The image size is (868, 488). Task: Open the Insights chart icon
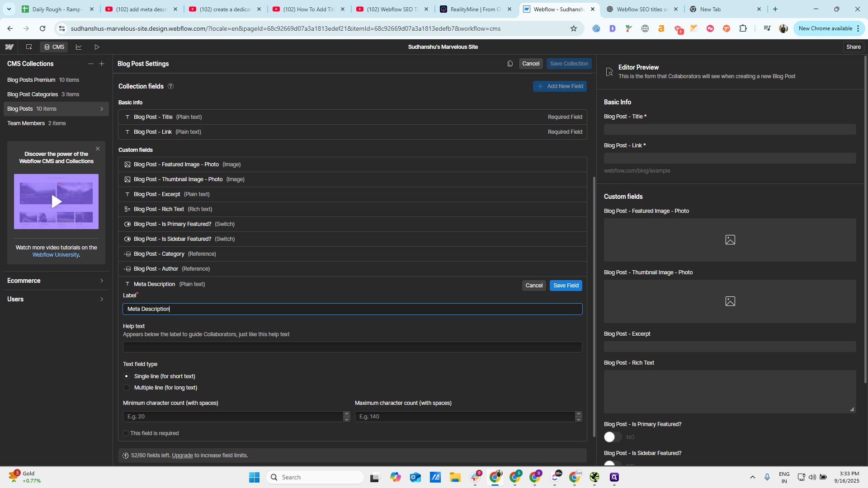tap(79, 47)
